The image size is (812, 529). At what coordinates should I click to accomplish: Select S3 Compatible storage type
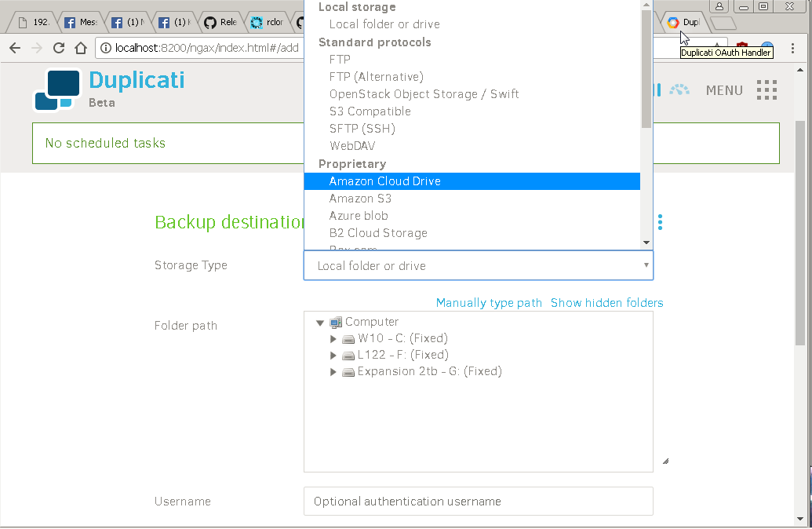472,111
